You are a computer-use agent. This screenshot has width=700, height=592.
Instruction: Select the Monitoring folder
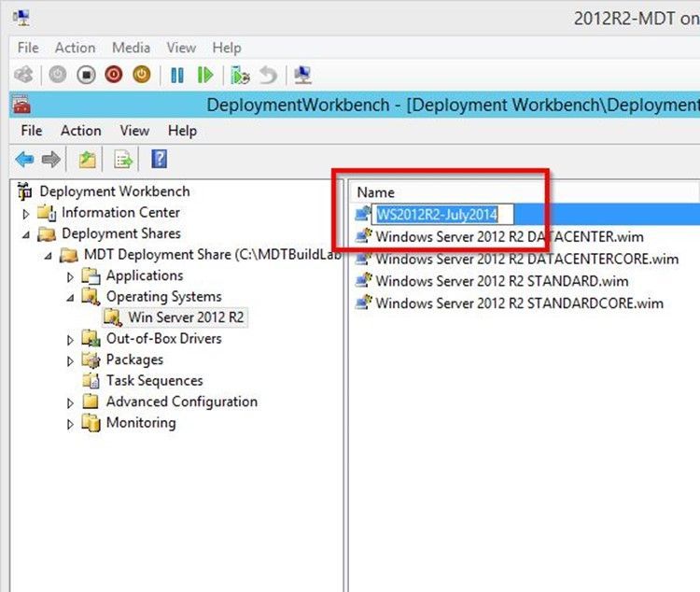[x=141, y=422]
